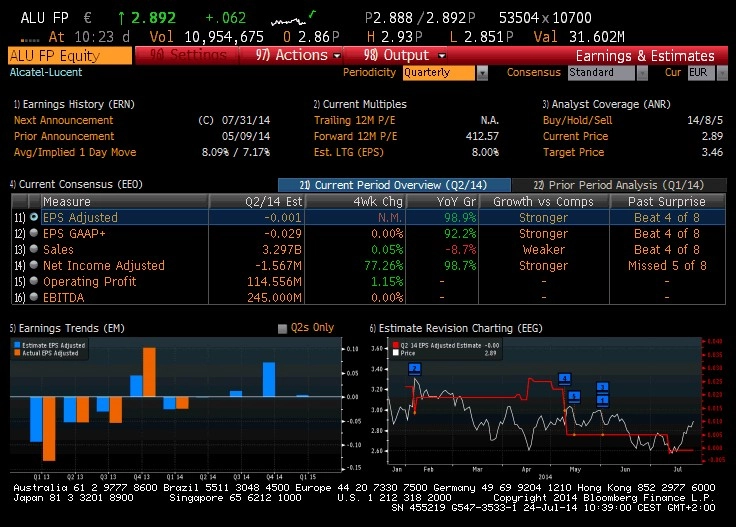Select the EPS Adjusted radio button
The width and height of the screenshot is (736, 527).
(34, 217)
